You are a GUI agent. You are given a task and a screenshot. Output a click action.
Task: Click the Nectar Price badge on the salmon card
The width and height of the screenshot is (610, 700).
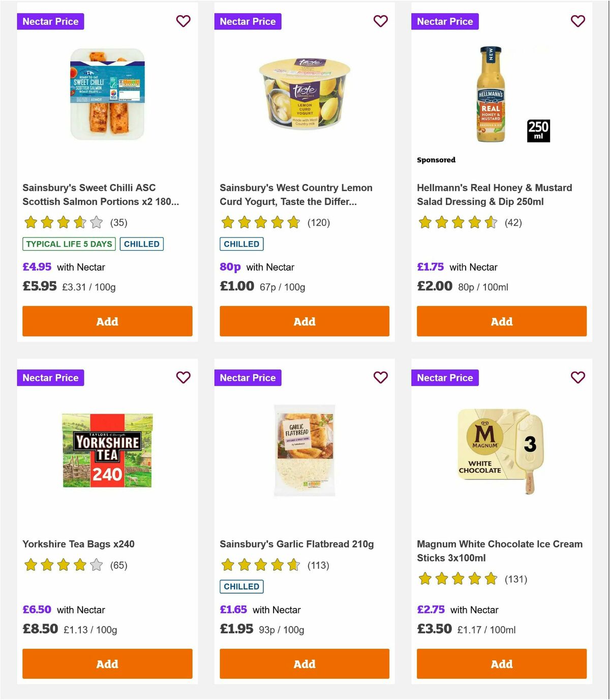tap(50, 21)
